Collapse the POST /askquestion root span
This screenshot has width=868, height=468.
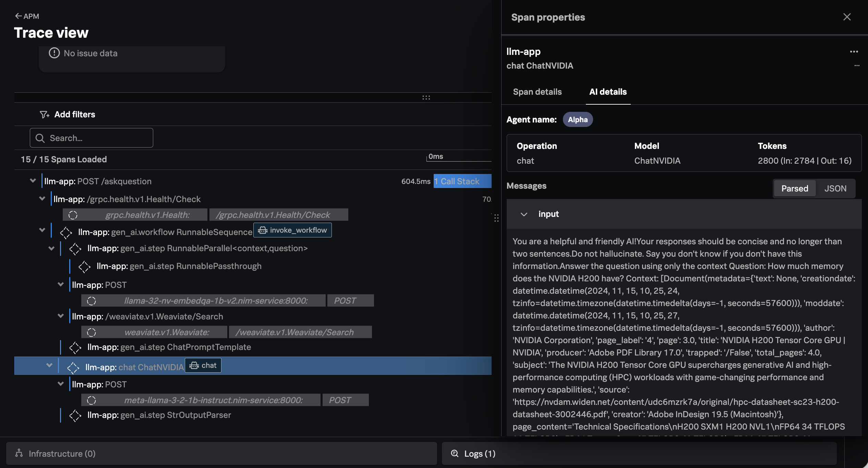[33, 180]
